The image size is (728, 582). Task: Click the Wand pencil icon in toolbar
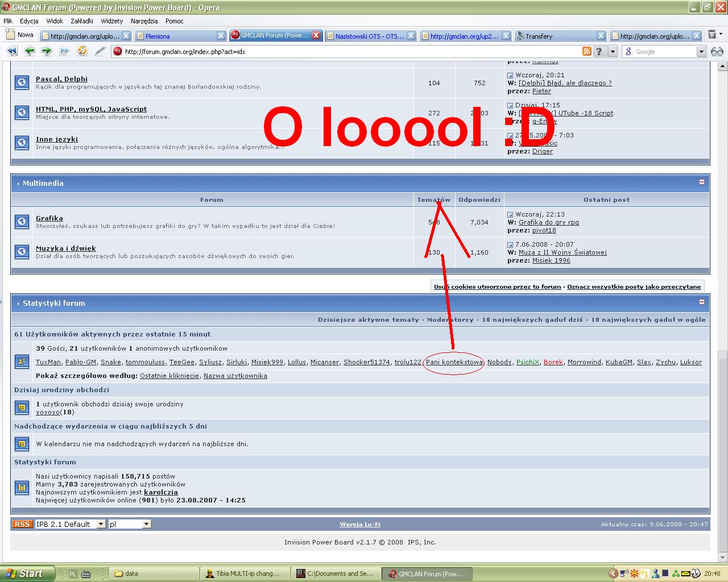[x=100, y=51]
